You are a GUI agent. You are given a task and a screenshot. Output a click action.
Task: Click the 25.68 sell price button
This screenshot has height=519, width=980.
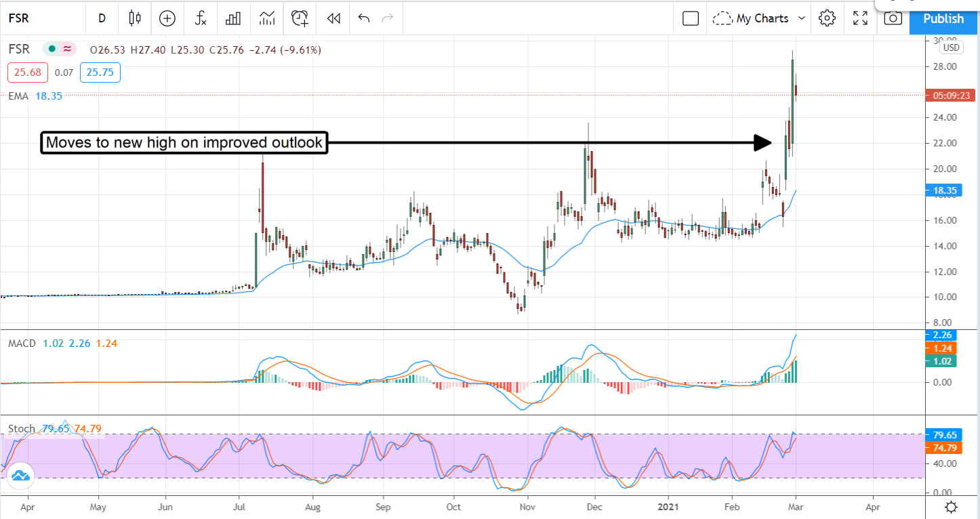(23, 72)
